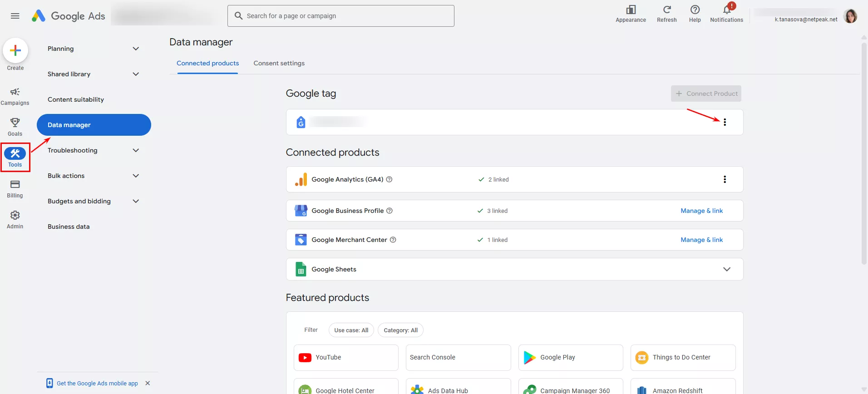Click the Google Sheets icon

pyautogui.click(x=301, y=269)
